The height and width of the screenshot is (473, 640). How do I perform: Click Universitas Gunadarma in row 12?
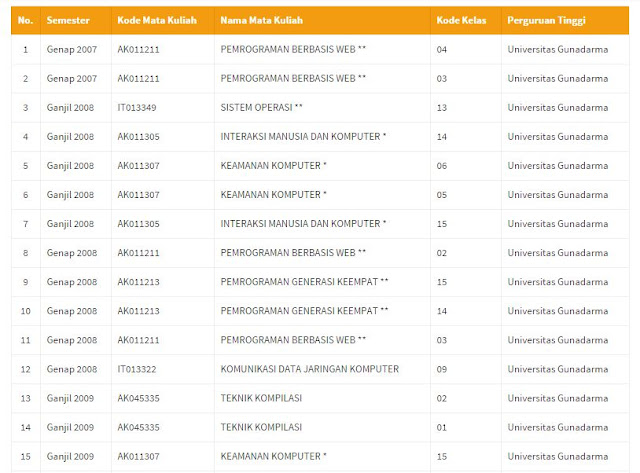tap(558, 369)
